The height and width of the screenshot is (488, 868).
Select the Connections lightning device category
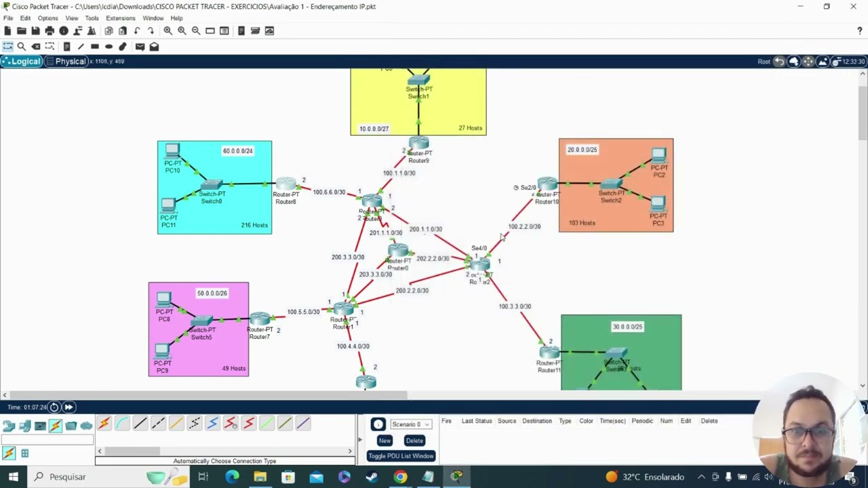tap(56, 426)
